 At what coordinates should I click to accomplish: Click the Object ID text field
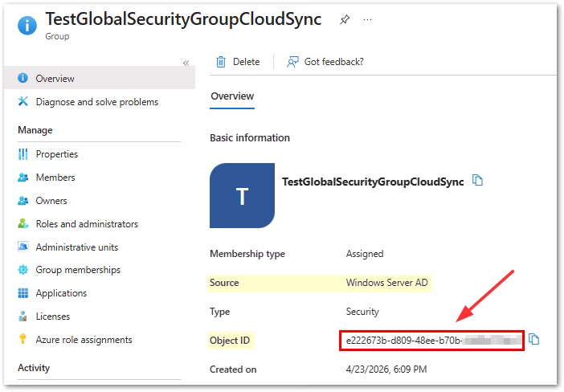(x=431, y=341)
